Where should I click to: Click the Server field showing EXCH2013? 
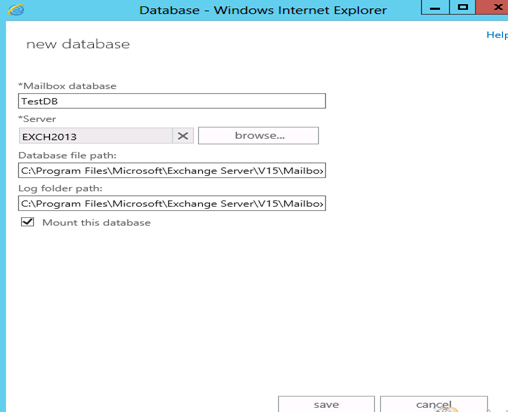[x=96, y=136]
